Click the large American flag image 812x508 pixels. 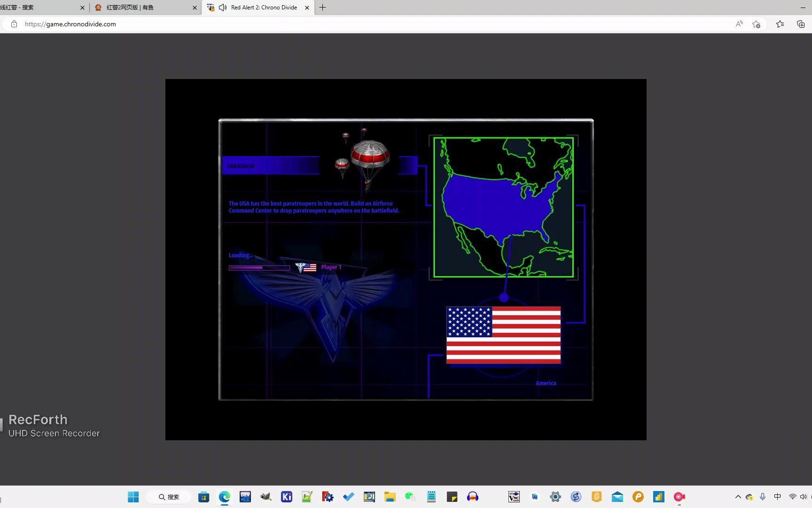tap(503, 335)
